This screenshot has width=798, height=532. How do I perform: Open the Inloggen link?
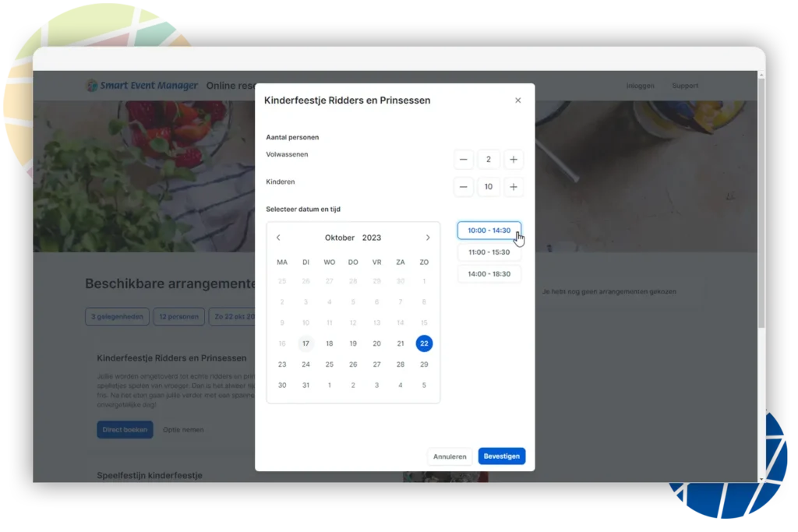tap(641, 86)
